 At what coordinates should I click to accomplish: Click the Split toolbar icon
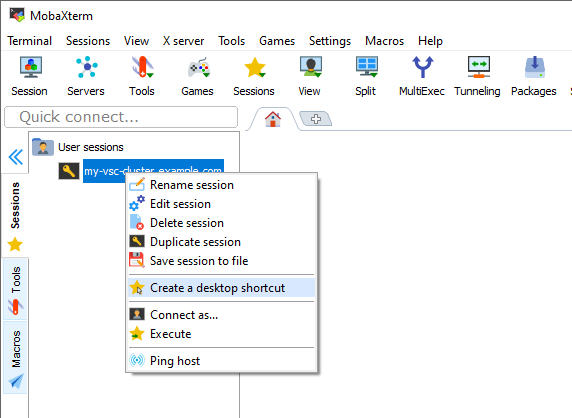click(367, 67)
